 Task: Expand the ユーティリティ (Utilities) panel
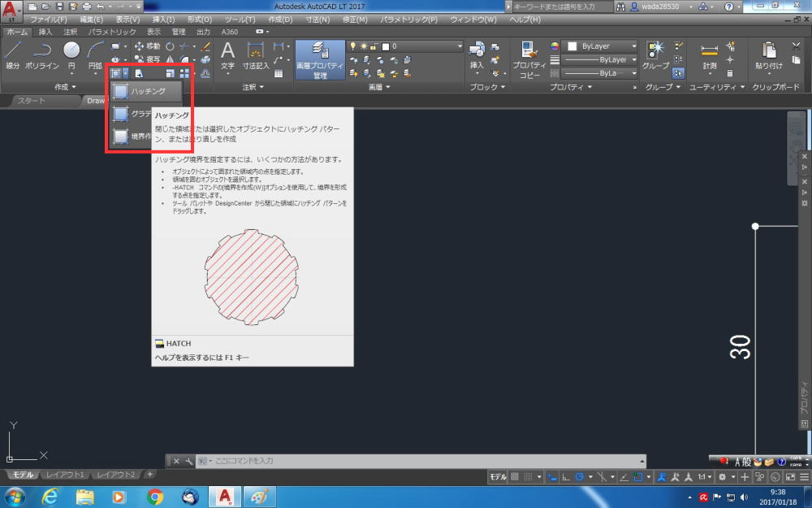[x=717, y=87]
